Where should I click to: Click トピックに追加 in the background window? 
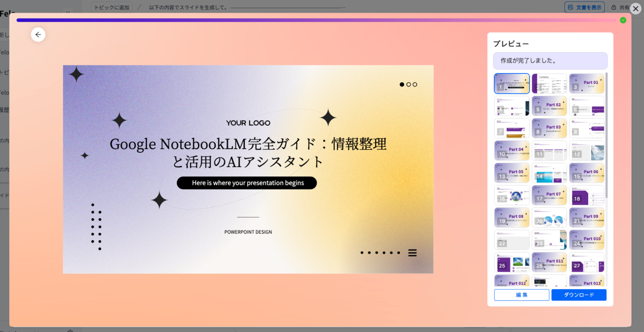[x=111, y=7]
